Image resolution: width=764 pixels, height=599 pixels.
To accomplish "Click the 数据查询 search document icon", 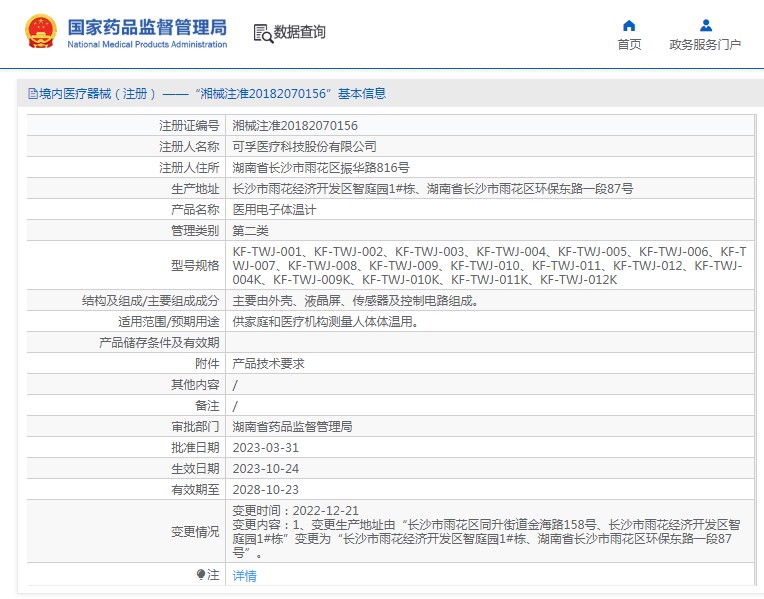I will click(263, 33).
